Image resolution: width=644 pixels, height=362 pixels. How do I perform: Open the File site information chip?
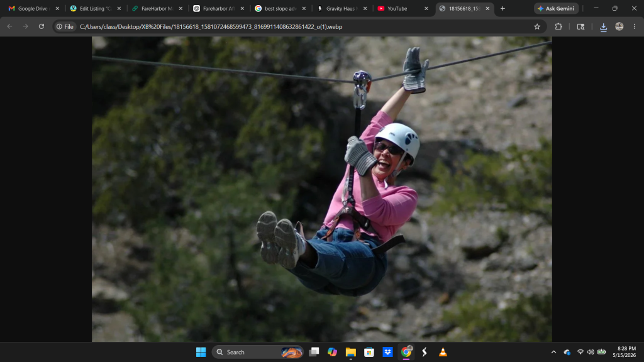pos(65,26)
